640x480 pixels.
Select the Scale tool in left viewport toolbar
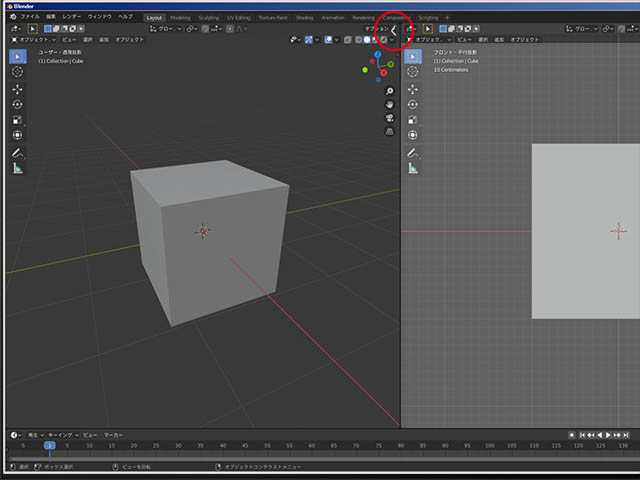tap(17, 120)
